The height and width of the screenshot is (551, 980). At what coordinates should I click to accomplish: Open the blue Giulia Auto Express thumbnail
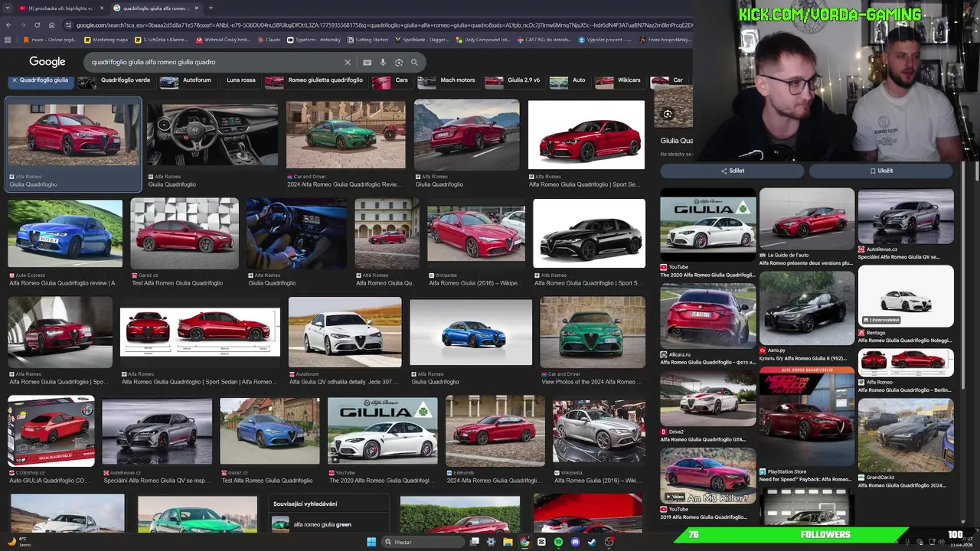[65, 233]
